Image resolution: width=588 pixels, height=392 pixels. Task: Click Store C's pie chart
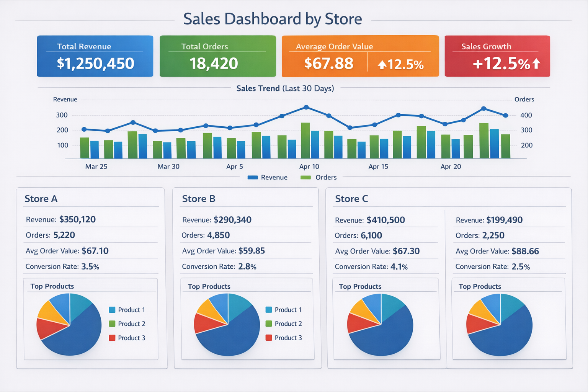(x=380, y=325)
